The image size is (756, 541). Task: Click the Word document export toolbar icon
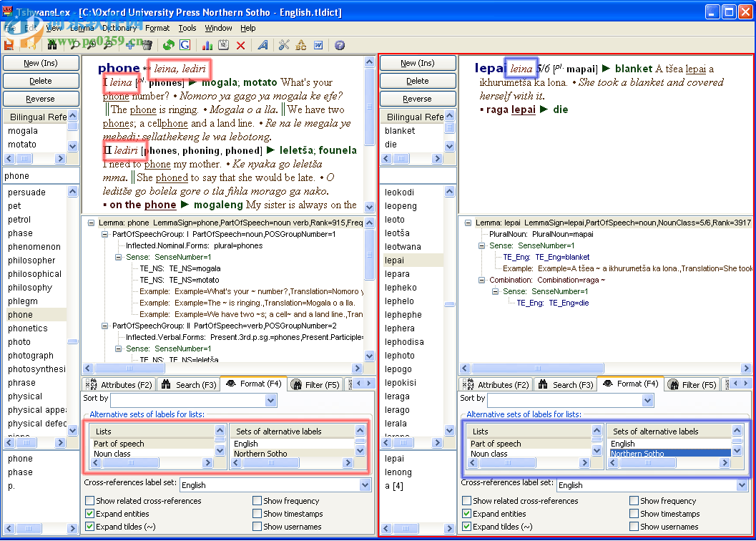click(318, 45)
